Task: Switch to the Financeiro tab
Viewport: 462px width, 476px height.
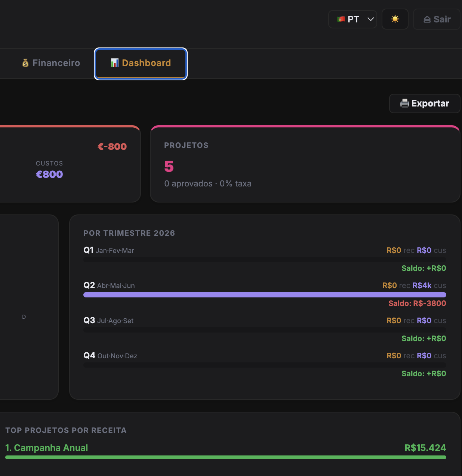Action: click(50, 63)
